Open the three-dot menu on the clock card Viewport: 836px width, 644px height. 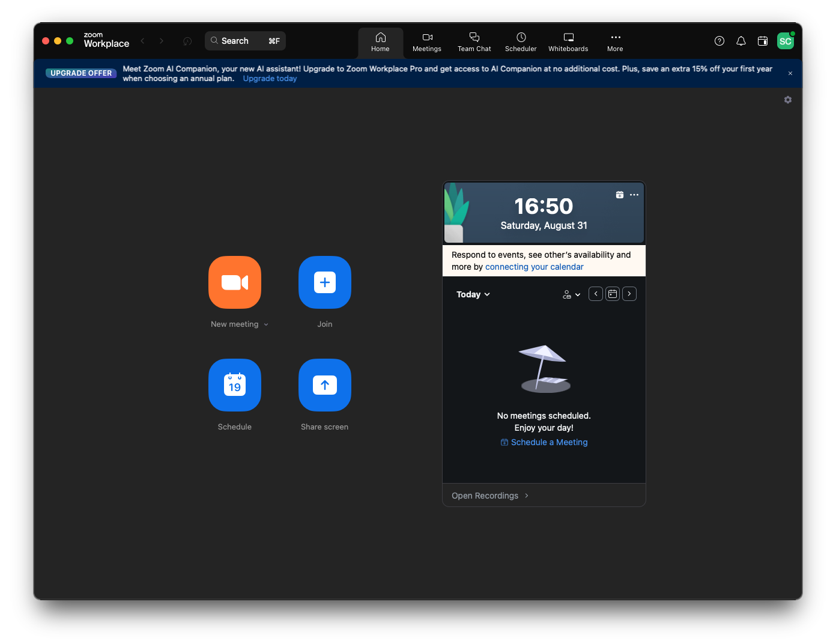coord(634,195)
